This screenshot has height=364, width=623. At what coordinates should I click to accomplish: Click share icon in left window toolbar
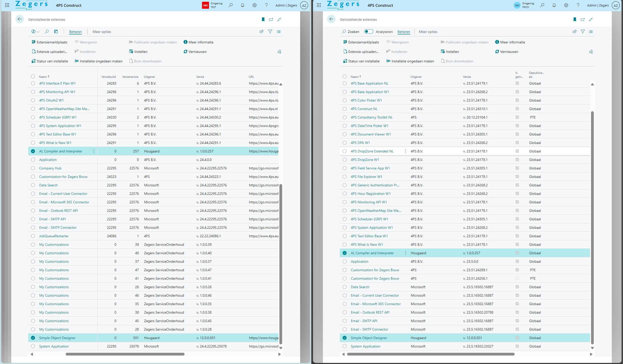click(261, 32)
